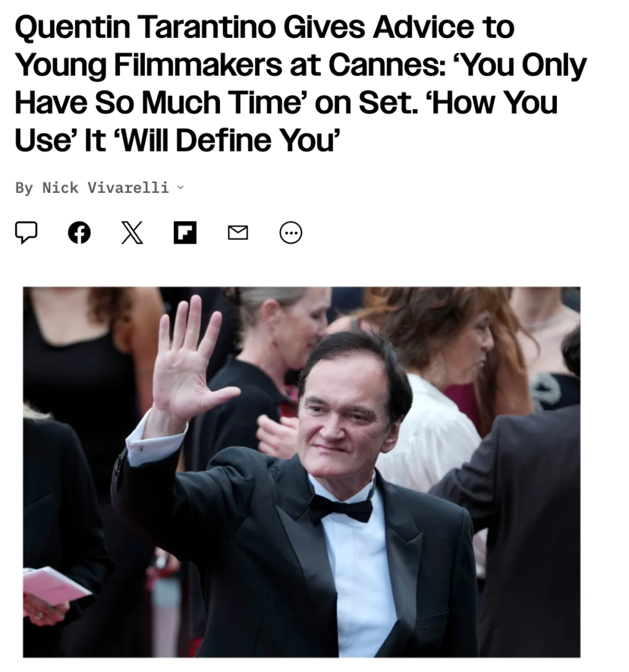This screenshot has width=629, height=672.
Task: Share the article using the Facebook icon
Action: coord(79,233)
